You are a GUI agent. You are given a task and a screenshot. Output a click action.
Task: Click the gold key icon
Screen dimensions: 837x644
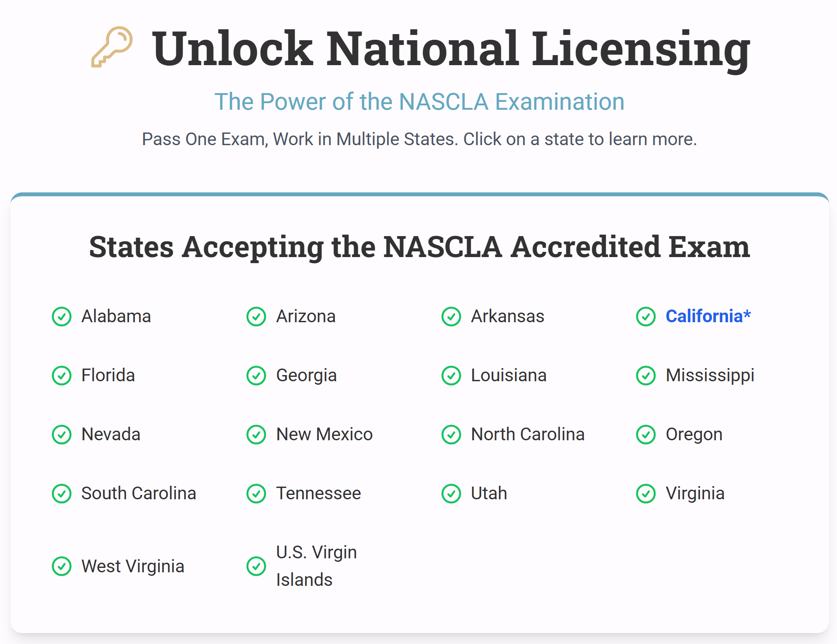click(112, 47)
